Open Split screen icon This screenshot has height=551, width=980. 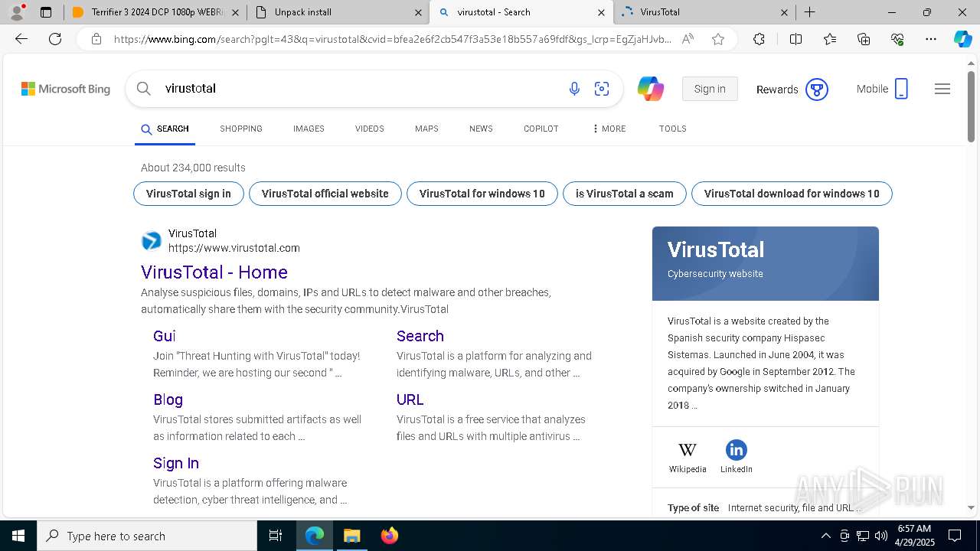point(795,39)
